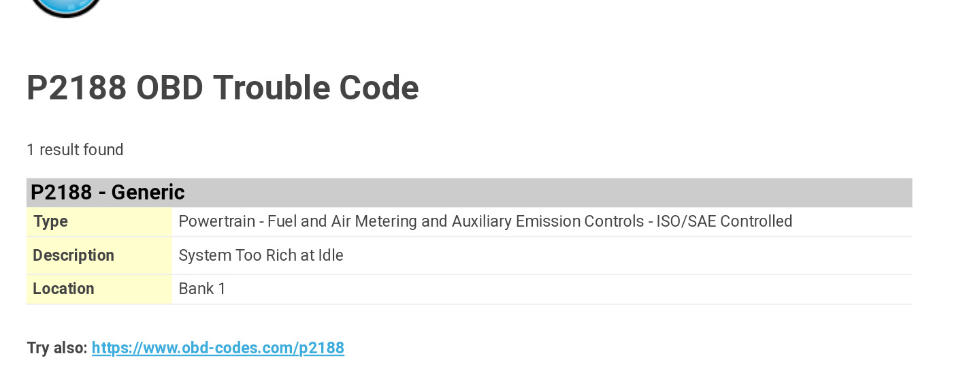Open the obd-codes.com/p2188 link
This screenshot has width=980, height=388.
218,348
